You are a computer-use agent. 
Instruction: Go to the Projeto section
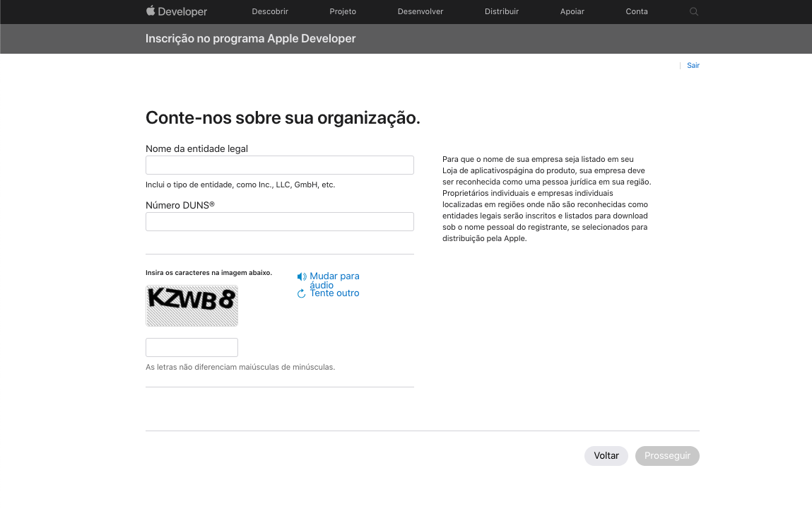[x=343, y=11]
